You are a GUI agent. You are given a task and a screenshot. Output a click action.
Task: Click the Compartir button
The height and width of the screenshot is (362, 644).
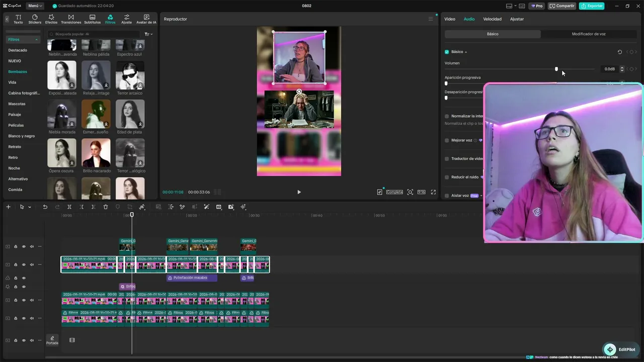point(562,6)
